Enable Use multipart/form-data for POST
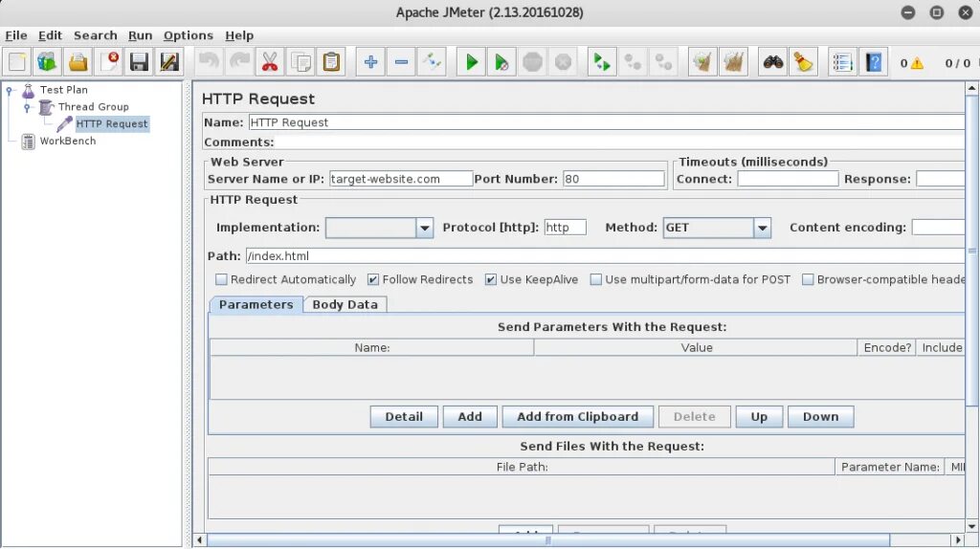The image size is (980, 549). coord(596,279)
